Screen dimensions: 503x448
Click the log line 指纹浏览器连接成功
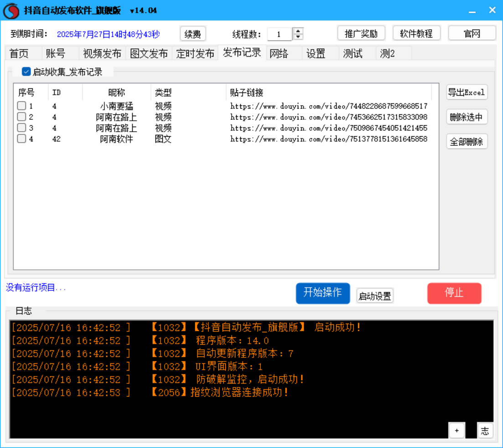239,392
